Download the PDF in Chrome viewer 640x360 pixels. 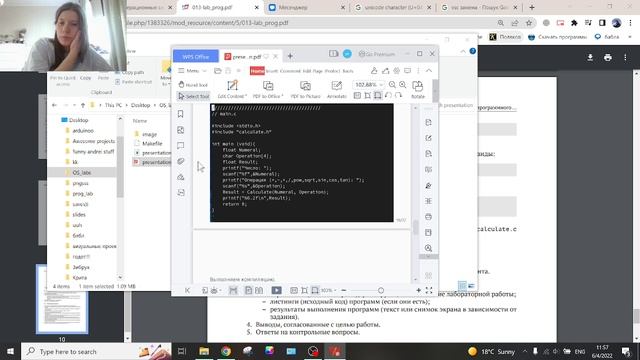tap(590, 58)
